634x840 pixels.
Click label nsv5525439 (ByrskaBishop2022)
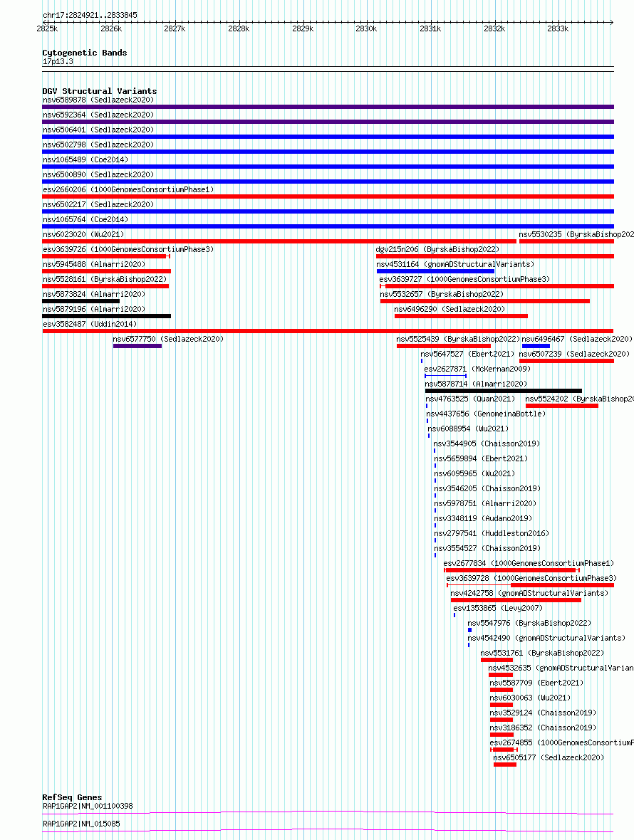point(458,340)
